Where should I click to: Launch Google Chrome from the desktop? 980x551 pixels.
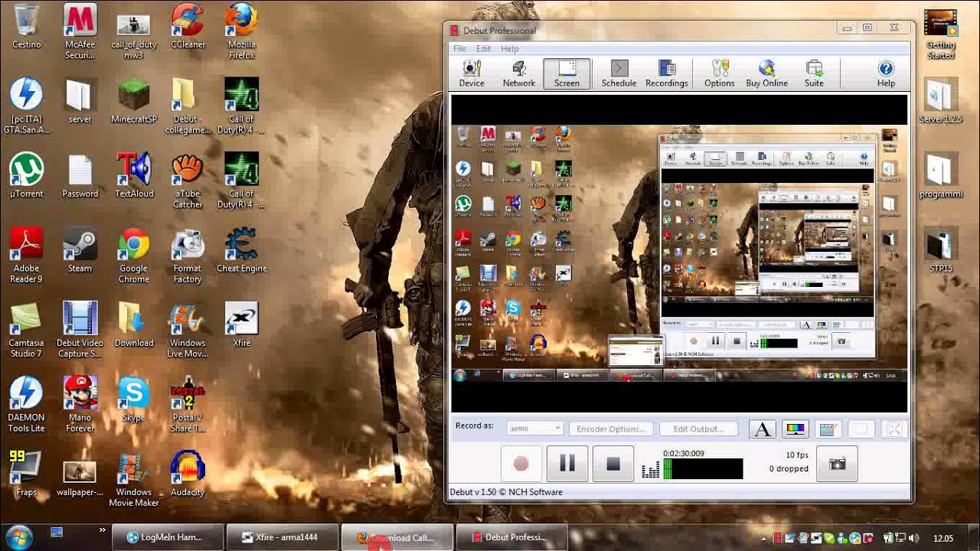click(x=133, y=256)
